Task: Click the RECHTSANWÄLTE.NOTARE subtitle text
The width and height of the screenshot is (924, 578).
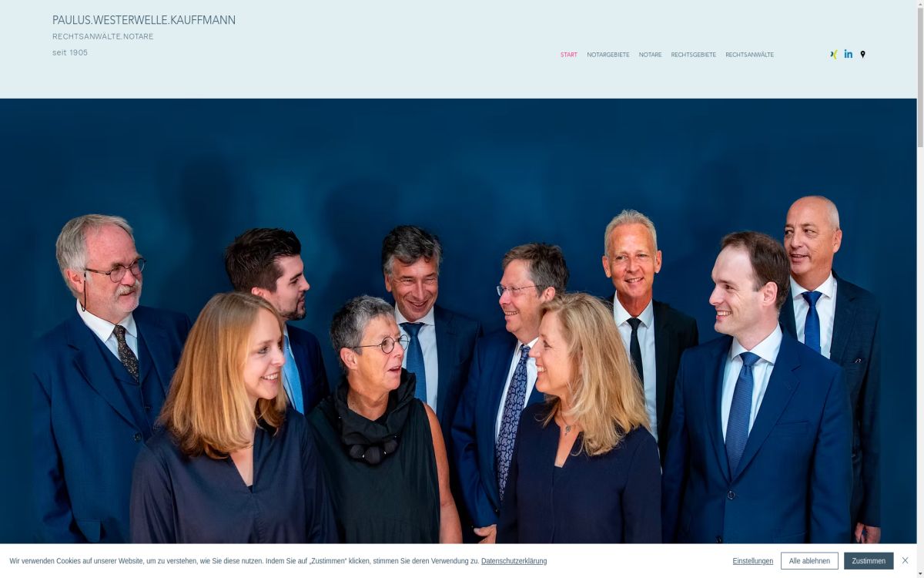Action: [102, 36]
